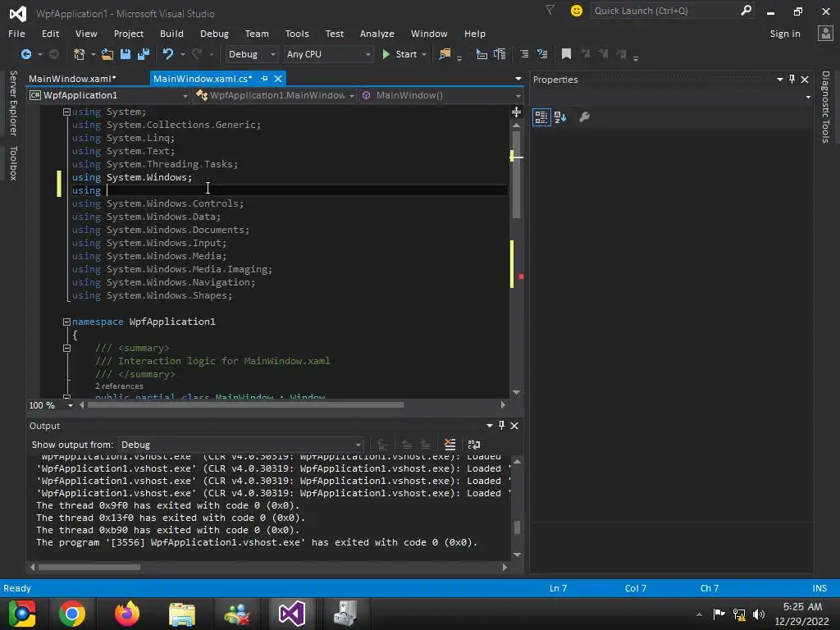Collapse the summary comment block
Screen dimensions: 840x630
click(x=66, y=348)
